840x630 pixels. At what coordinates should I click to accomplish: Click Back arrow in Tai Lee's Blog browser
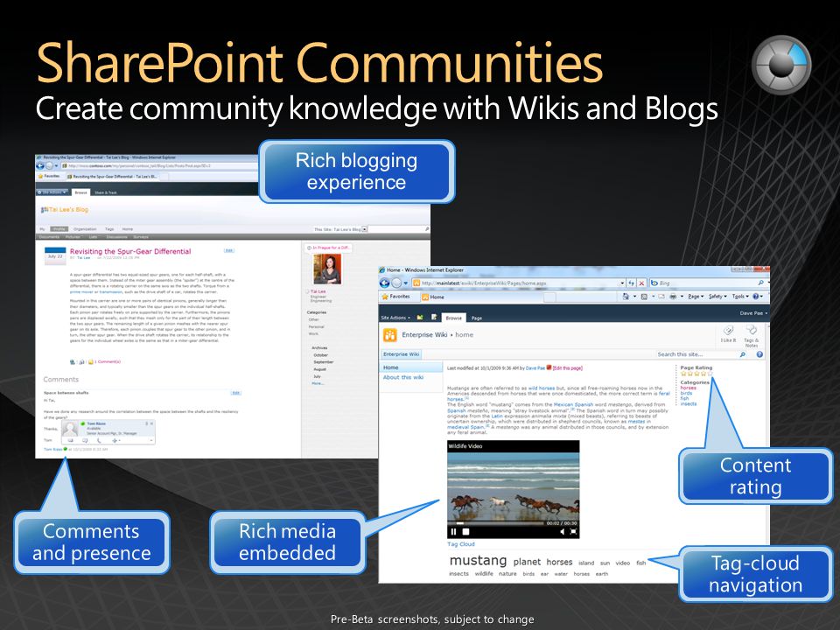pos(40,166)
